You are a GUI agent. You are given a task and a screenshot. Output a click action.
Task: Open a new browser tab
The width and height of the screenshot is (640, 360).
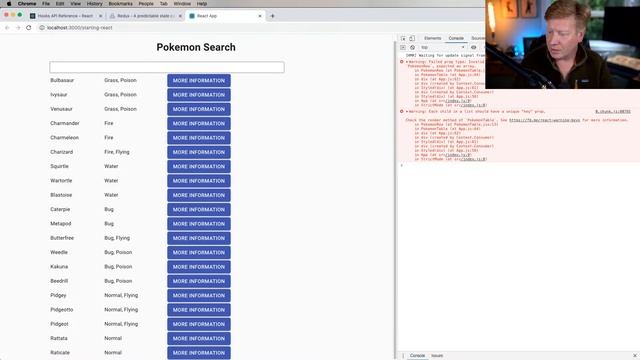coord(272,16)
